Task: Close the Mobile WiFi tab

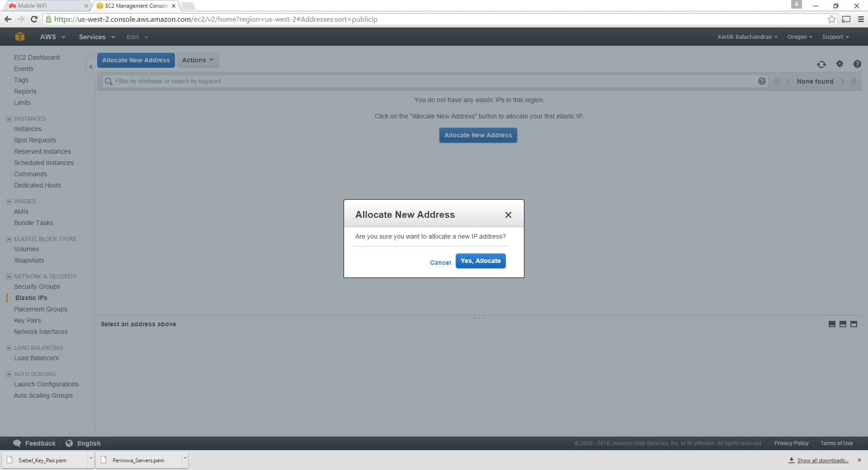Action: (x=86, y=6)
